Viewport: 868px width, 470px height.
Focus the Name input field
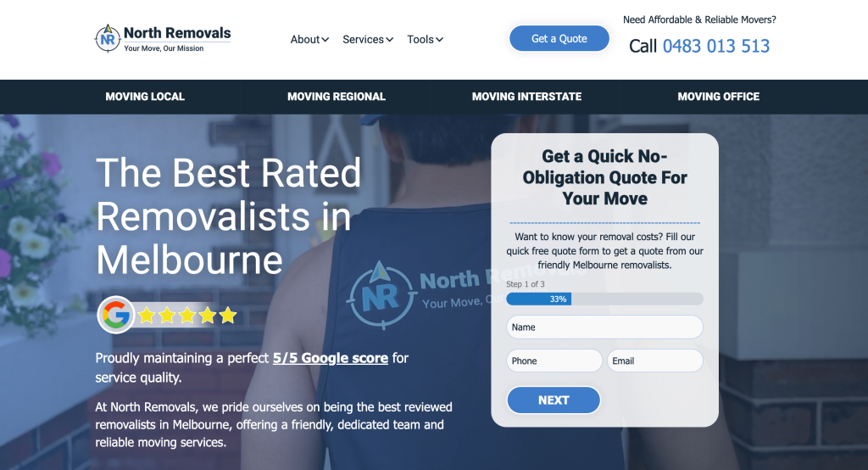point(604,327)
